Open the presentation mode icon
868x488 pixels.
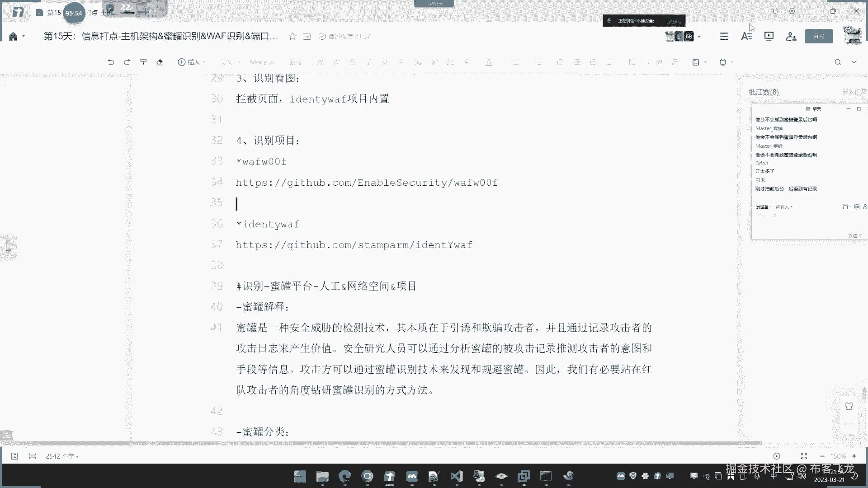coord(769,37)
